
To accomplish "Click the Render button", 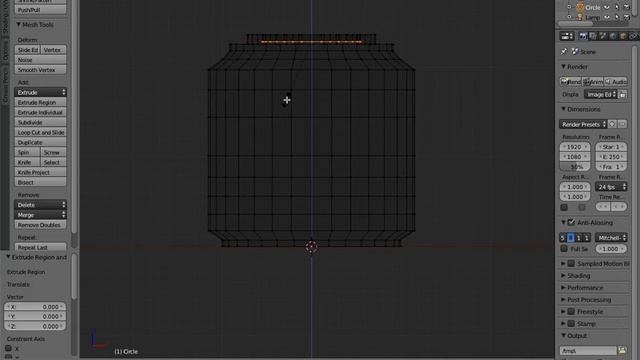I will point(570,82).
